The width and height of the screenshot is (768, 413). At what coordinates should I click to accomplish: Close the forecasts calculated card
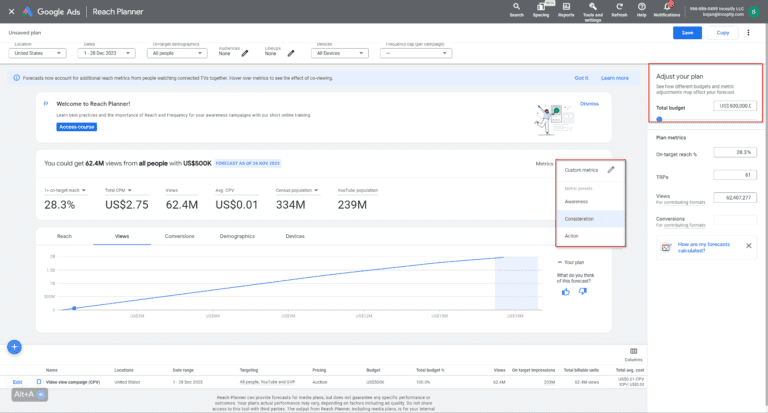[748, 246]
